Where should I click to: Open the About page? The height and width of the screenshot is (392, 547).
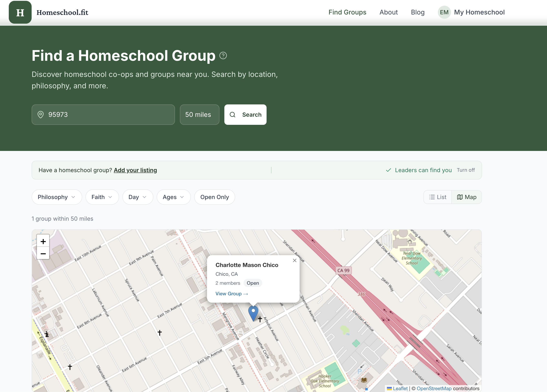click(x=389, y=12)
